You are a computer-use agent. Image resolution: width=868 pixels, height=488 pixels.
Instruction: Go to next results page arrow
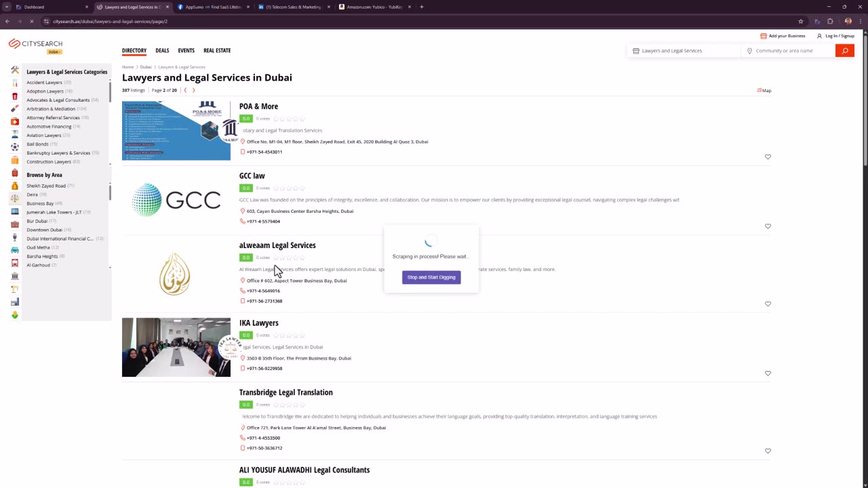193,90
